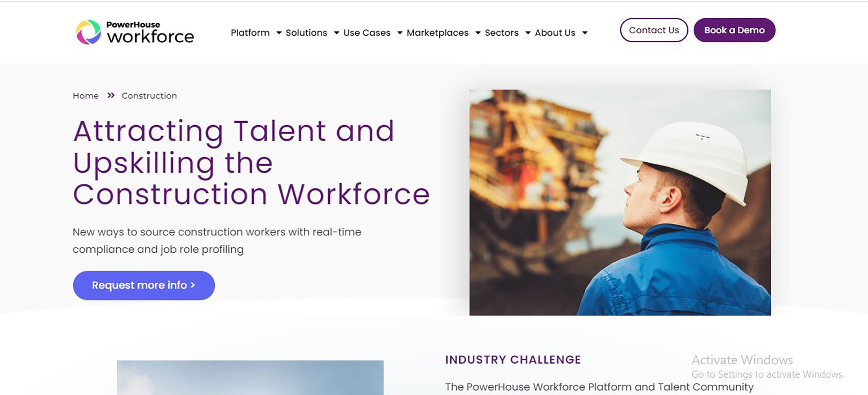
Task: Open the About Us menu
Action: (x=555, y=33)
